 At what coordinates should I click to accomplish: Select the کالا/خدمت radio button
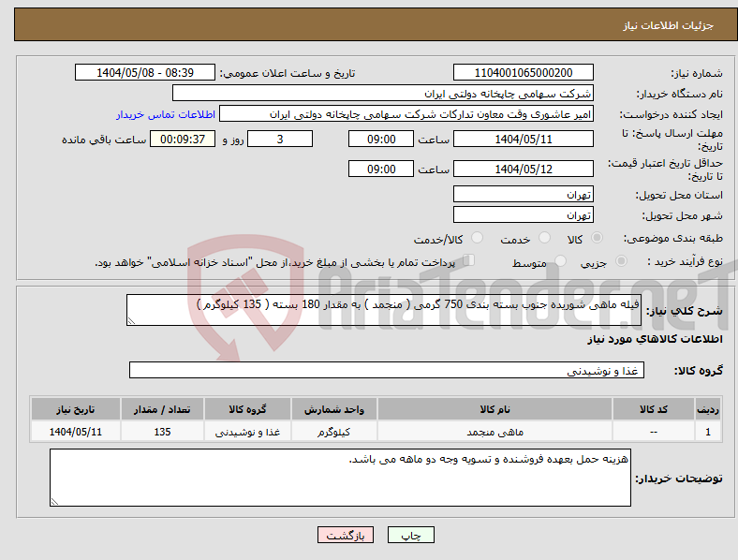(477, 238)
